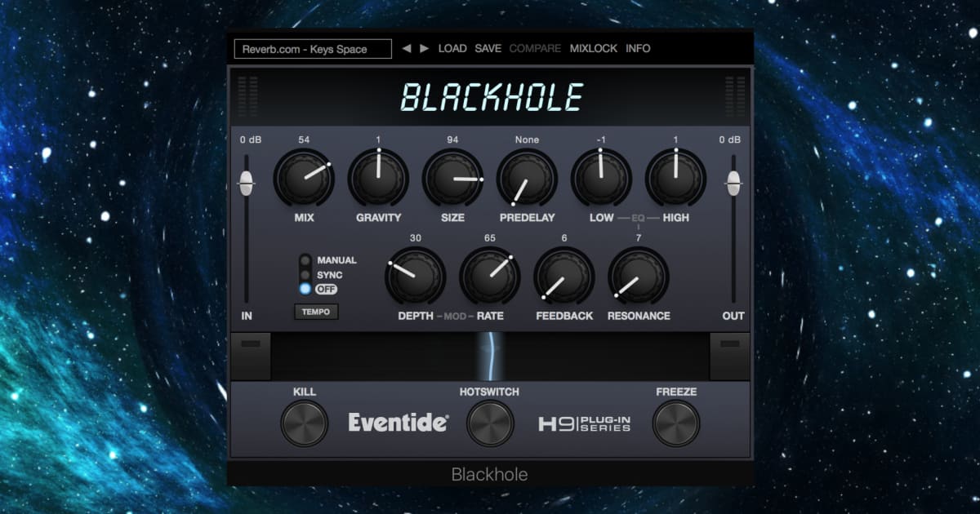Open the Load menu
Image resolution: width=980 pixels, height=514 pixels.
click(452, 48)
